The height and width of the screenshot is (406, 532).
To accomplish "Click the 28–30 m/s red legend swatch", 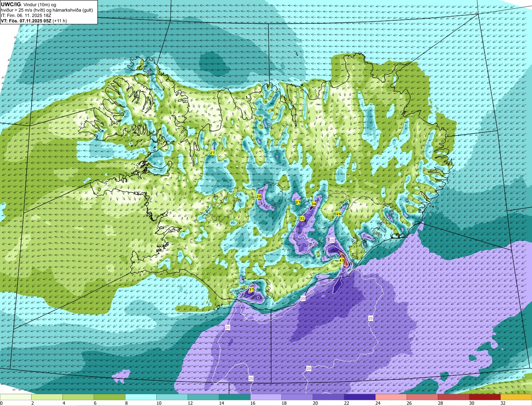I will pos(453,397).
